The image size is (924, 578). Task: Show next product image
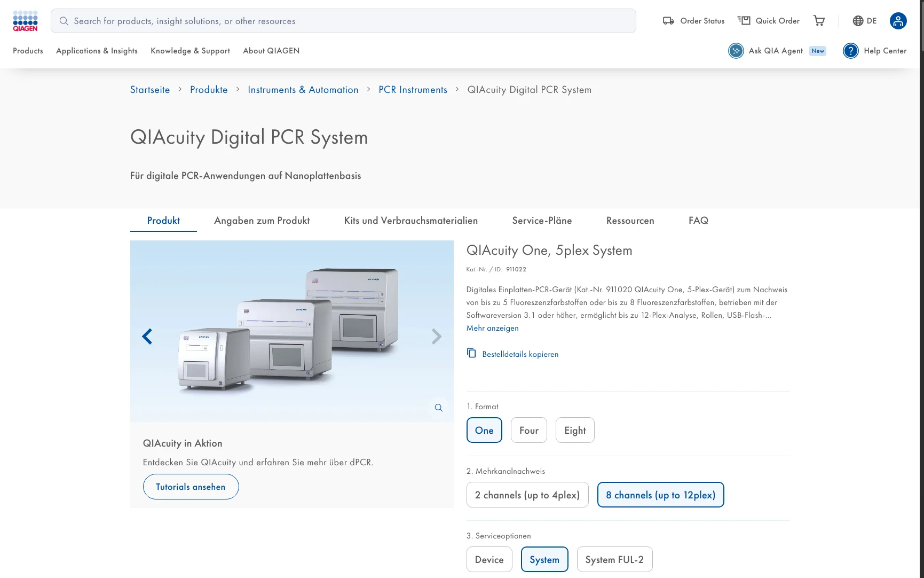coord(436,336)
